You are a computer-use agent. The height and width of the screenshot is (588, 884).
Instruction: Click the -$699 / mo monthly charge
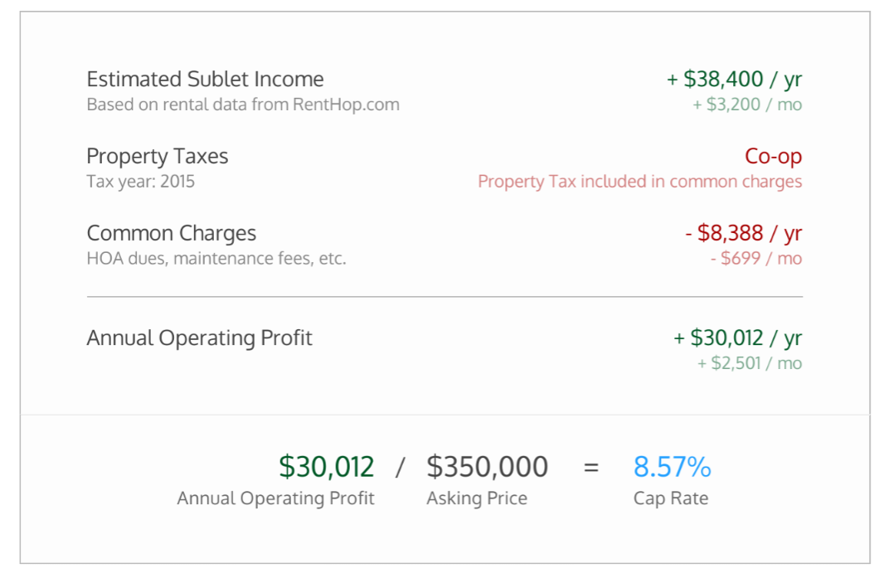point(756,259)
